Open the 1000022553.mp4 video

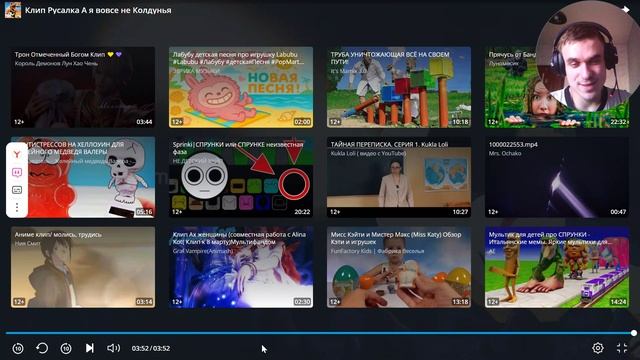tap(557, 177)
